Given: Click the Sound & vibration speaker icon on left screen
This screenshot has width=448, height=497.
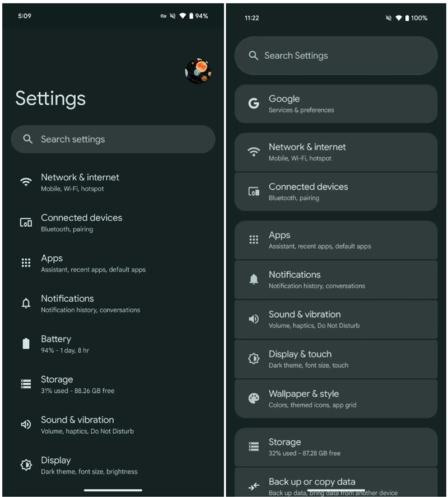Looking at the screenshot, I should click(x=26, y=424).
